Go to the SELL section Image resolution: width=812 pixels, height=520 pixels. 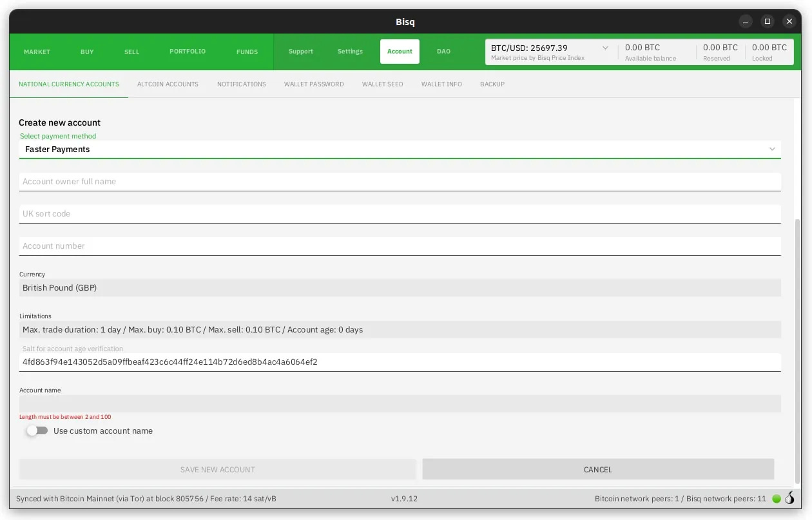pos(131,52)
